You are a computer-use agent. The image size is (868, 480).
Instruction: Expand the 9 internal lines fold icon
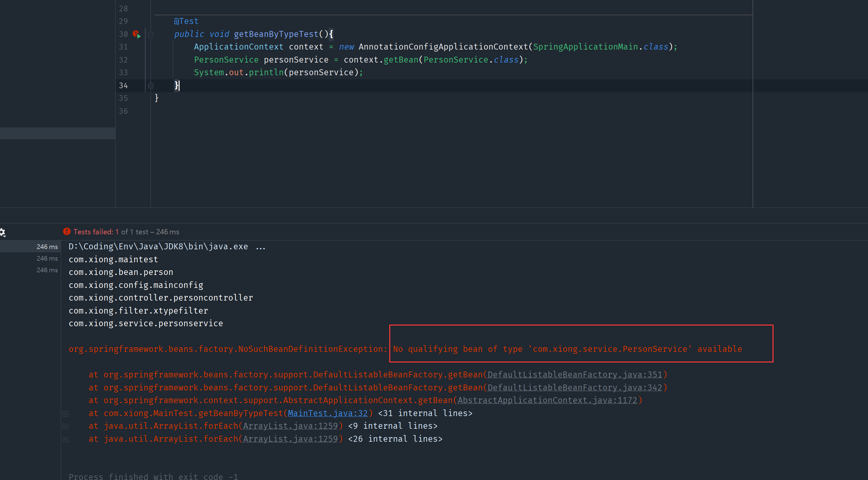[x=66, y=426]
